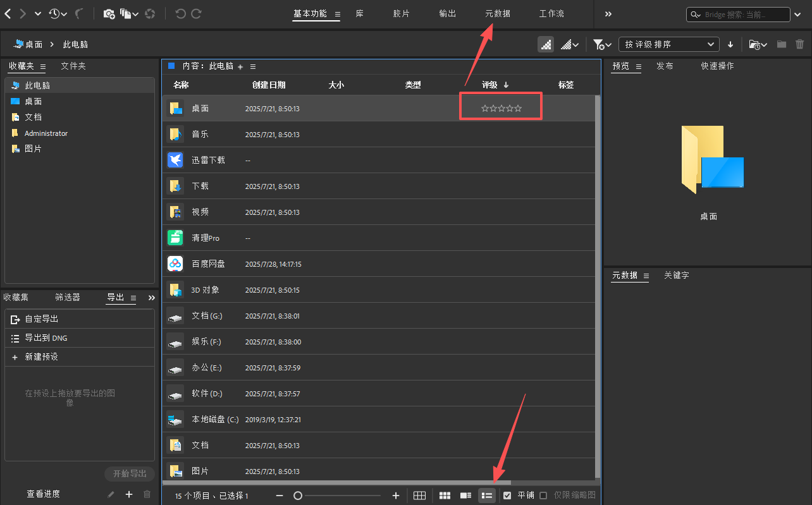Click the get photos from camera icon
This screenshot has width=812, height=505.
click(x=109, y=13)
